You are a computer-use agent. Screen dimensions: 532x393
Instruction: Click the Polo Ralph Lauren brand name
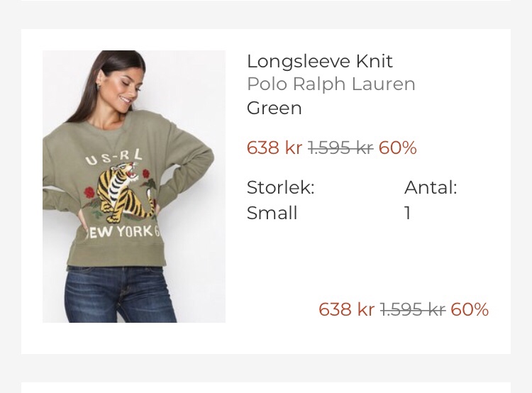331,84
